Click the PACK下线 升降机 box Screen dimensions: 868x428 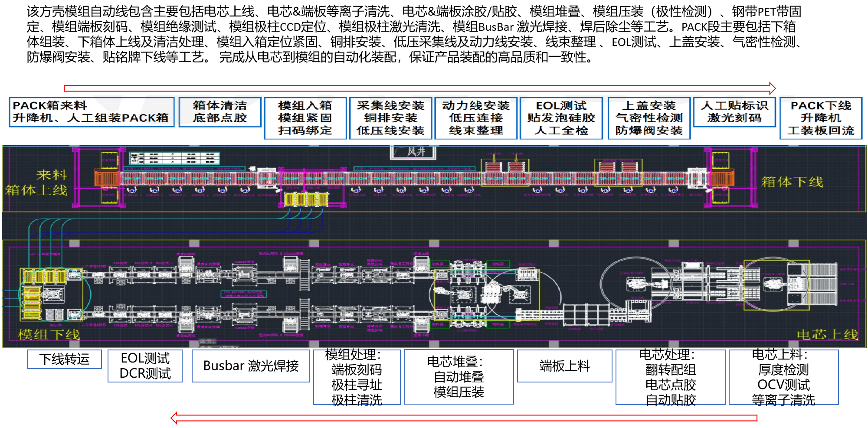coord(821,118)
